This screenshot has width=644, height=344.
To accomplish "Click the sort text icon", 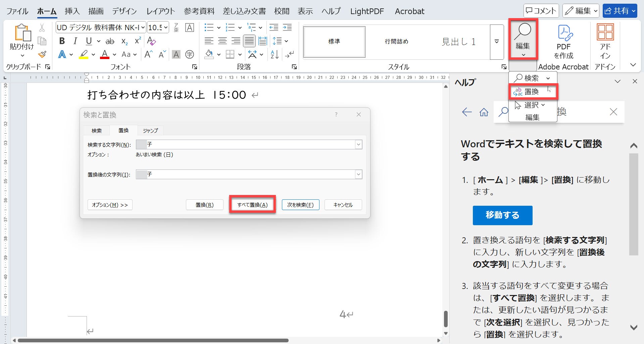I will click(275, 54).
